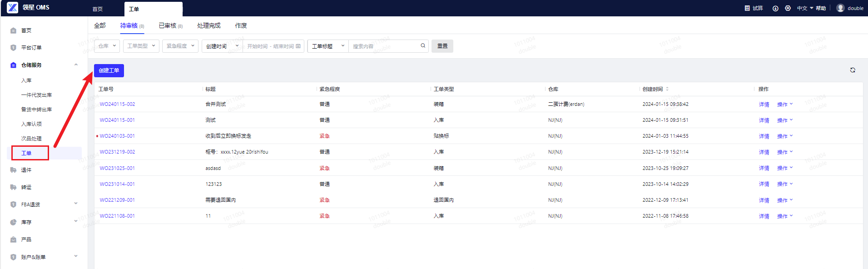Expand the 账户&账单 menu chevron
Viewport: 868px width, 269px height.
click(76, 256)
